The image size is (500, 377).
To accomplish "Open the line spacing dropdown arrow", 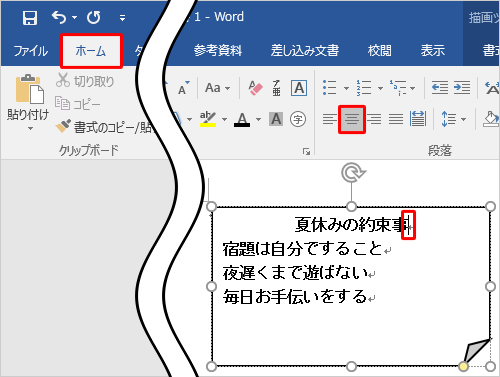I will pyautogui.click(x=463, y=119).
